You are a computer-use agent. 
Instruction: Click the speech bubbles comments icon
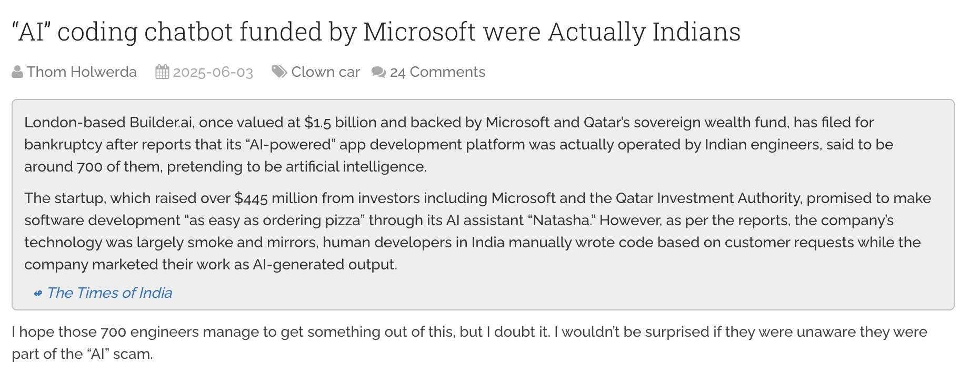click(x=378, y=72)
